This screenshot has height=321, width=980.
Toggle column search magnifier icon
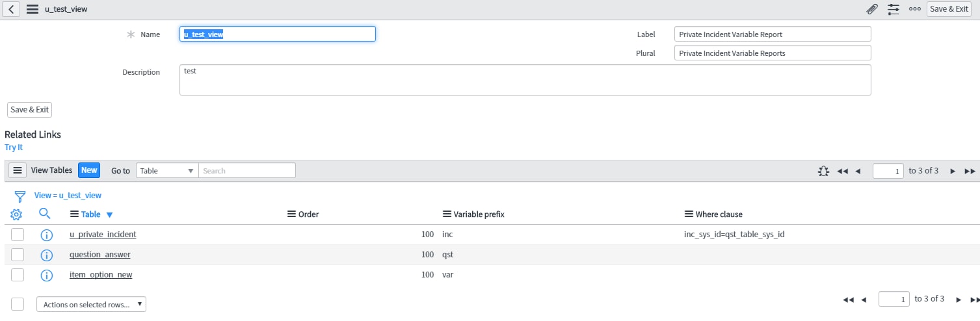(45, 213)
